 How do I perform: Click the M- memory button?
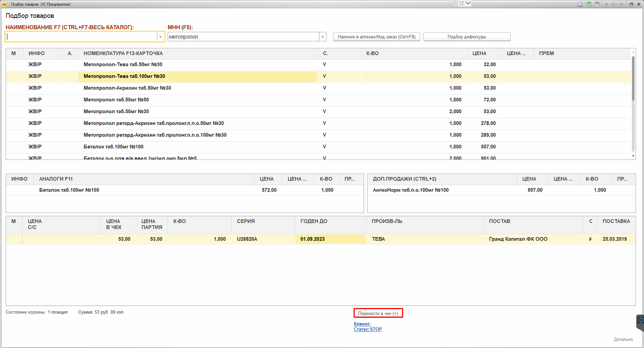tap(622, 4)
